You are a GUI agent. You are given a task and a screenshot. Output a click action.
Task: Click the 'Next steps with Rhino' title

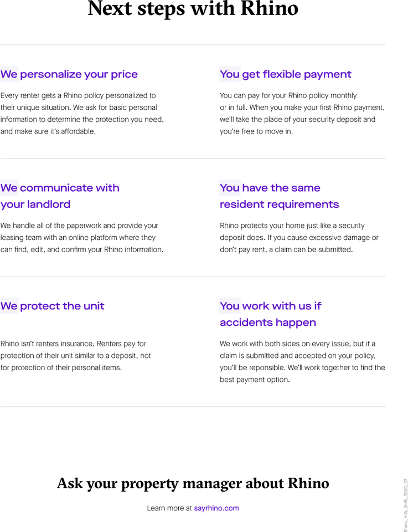pyautogui.click(x=193, y=8)
